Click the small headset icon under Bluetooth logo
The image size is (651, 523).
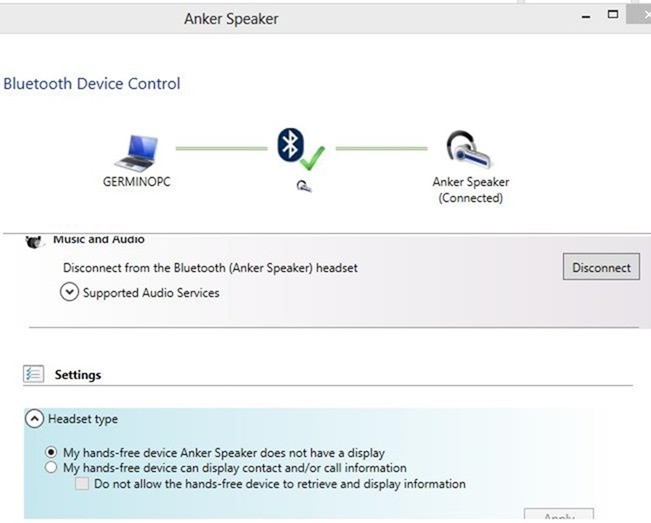tap(304, 186)
